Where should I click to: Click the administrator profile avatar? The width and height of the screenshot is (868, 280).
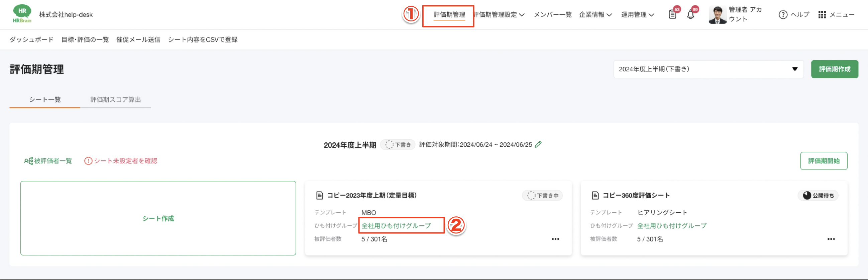click(x=717, y=15)
